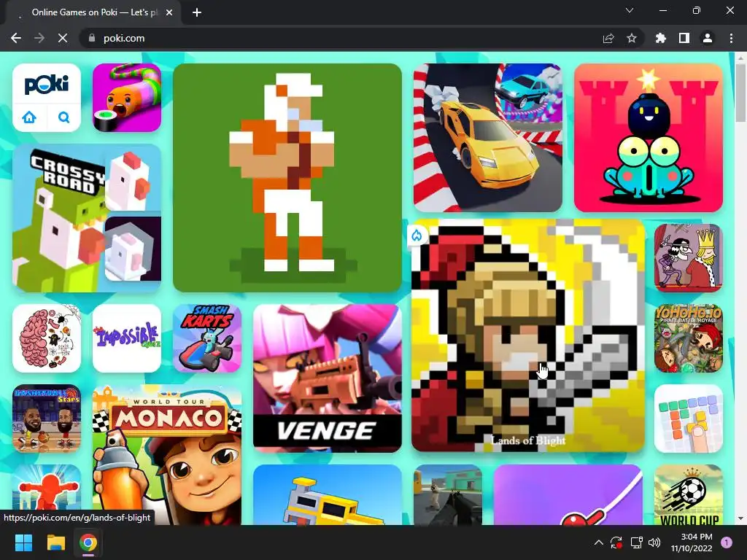Open the Subway Surfers Monaco game tile
The height and width of the screenshot is (560, 747).
[x=167, y=455]
